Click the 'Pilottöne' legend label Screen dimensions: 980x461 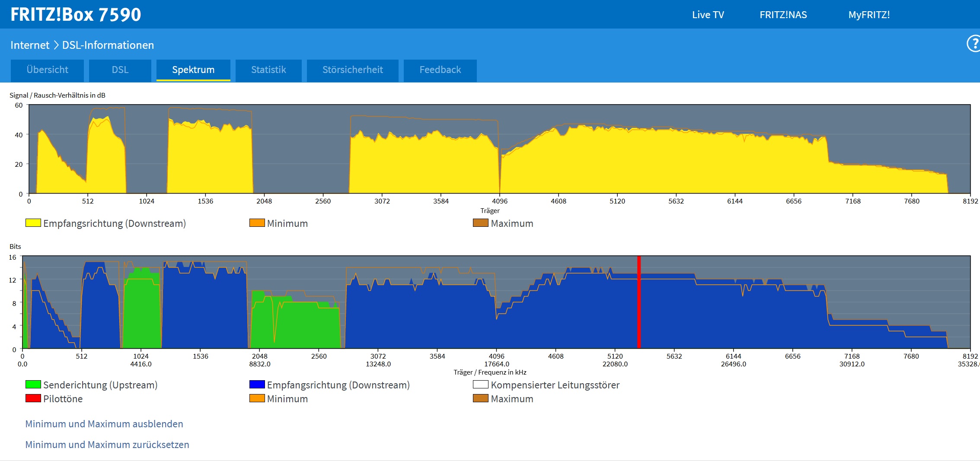coord(63,399)
